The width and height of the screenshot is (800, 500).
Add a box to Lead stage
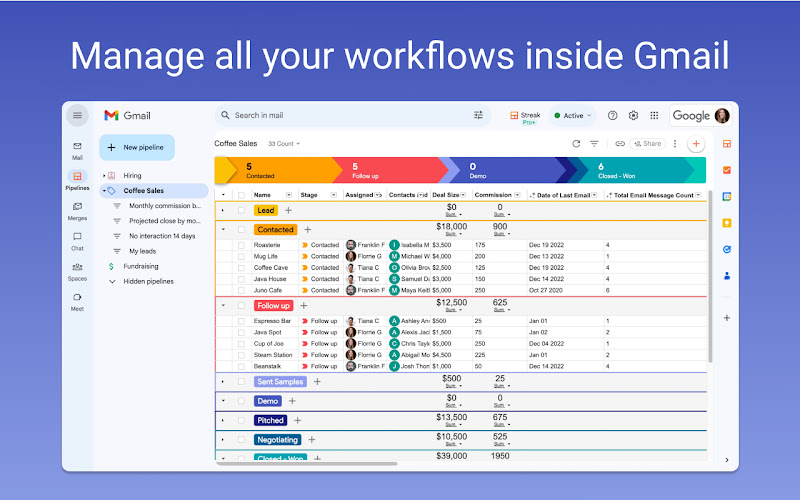(288, 210)
